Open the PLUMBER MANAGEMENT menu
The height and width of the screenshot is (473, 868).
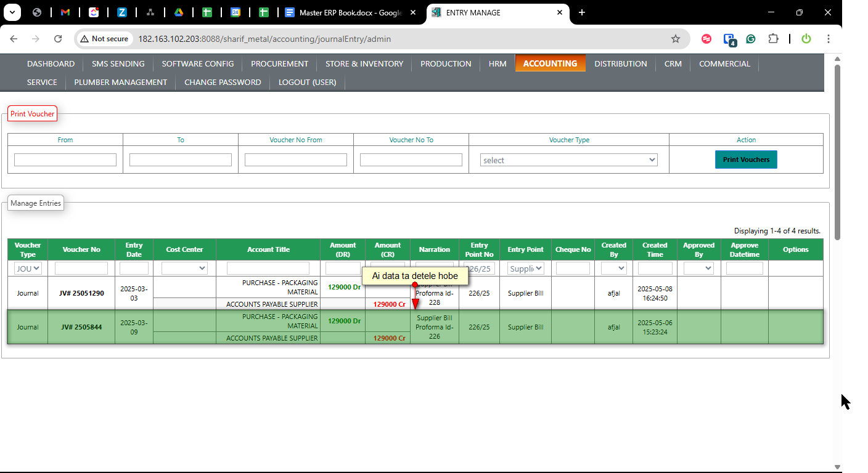[121, 82]
